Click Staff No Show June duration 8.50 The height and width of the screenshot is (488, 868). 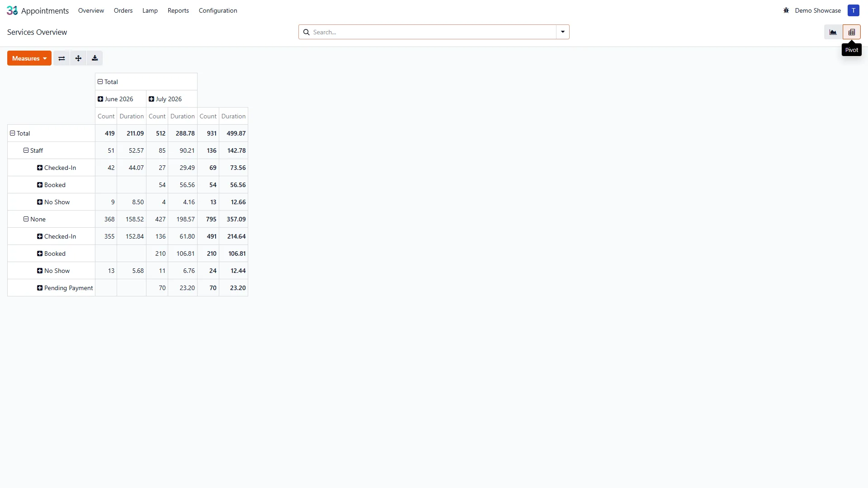tap(132, 202)
